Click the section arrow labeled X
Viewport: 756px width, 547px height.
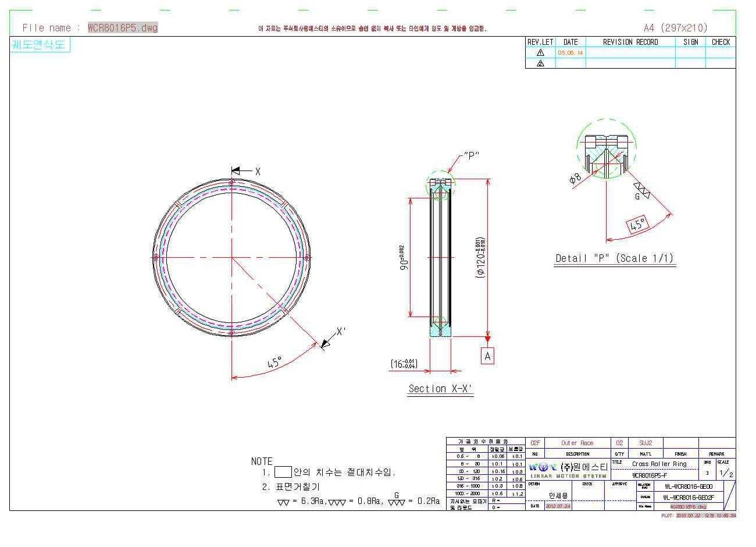tap(246, 171)
